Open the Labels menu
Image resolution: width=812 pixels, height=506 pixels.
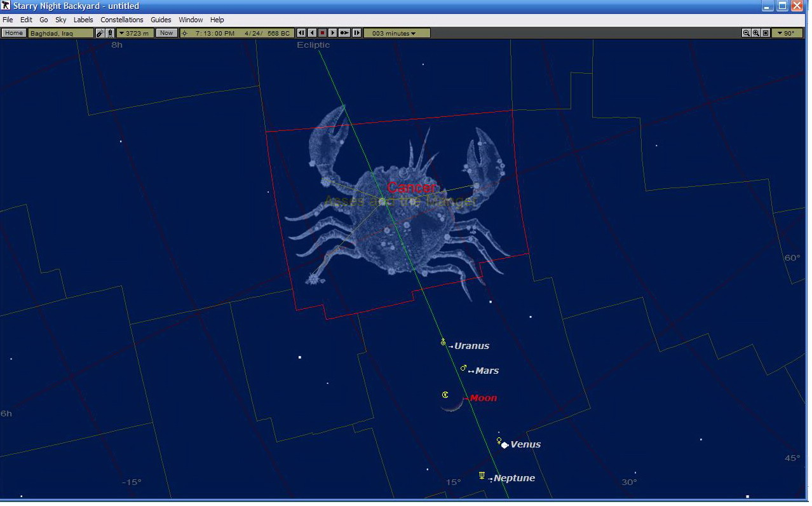pos(83,20)
